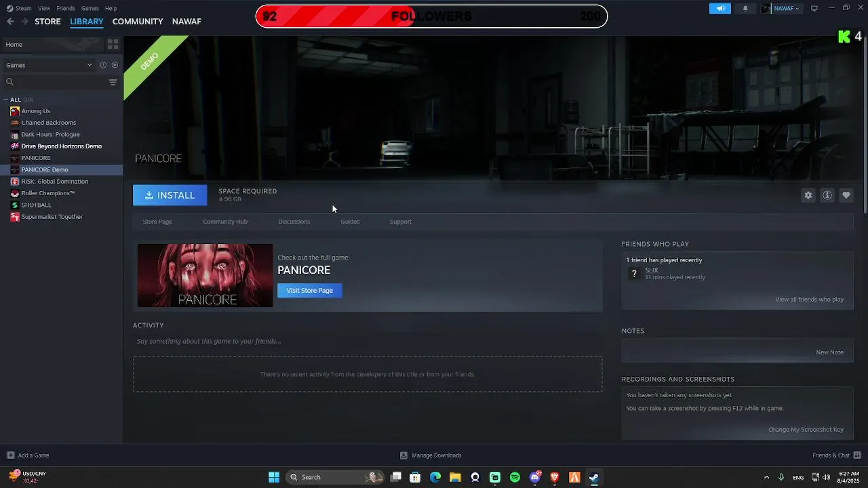This screenshot has height=488, width=868.
Task: Click the taskbar clock showing 6:27 AM
Action: (848, 477)
